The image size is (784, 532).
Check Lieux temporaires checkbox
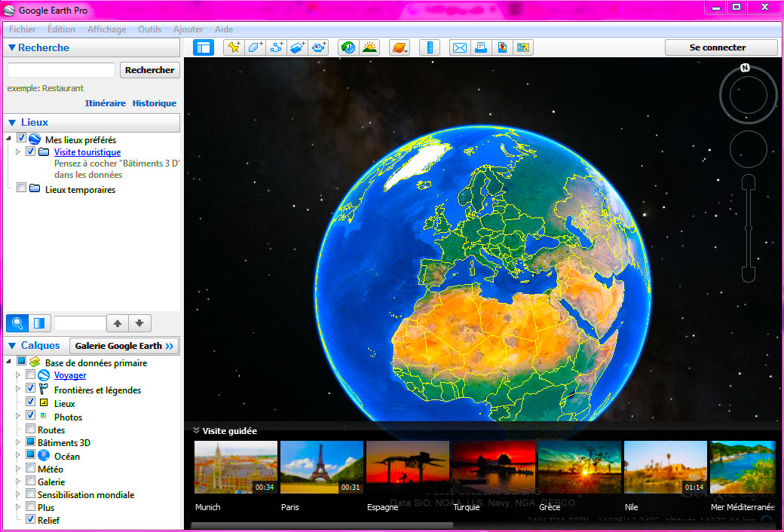(21, 188)
